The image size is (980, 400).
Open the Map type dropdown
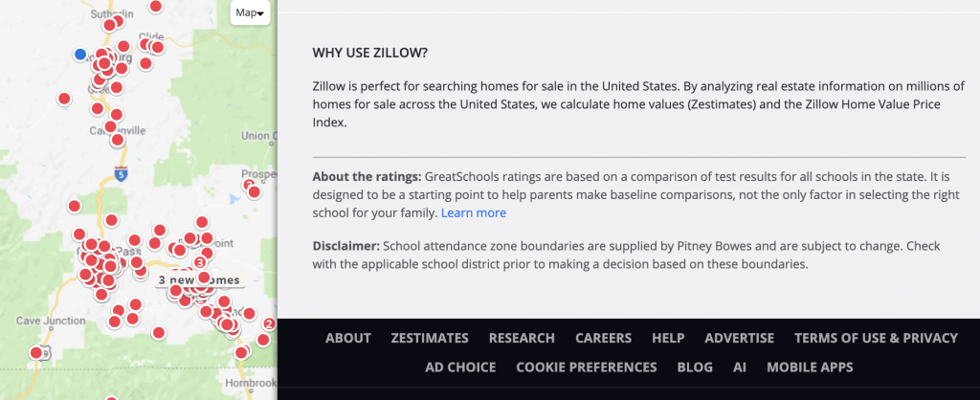point(250,12)
